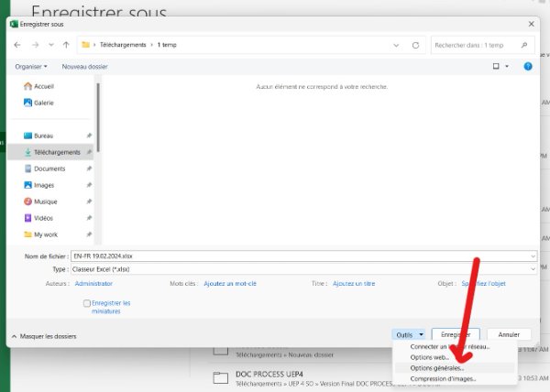This screenshot has width=550, height=392.
Task: Click 'Ajoutez un titre' link
Action: coord(354,283)
